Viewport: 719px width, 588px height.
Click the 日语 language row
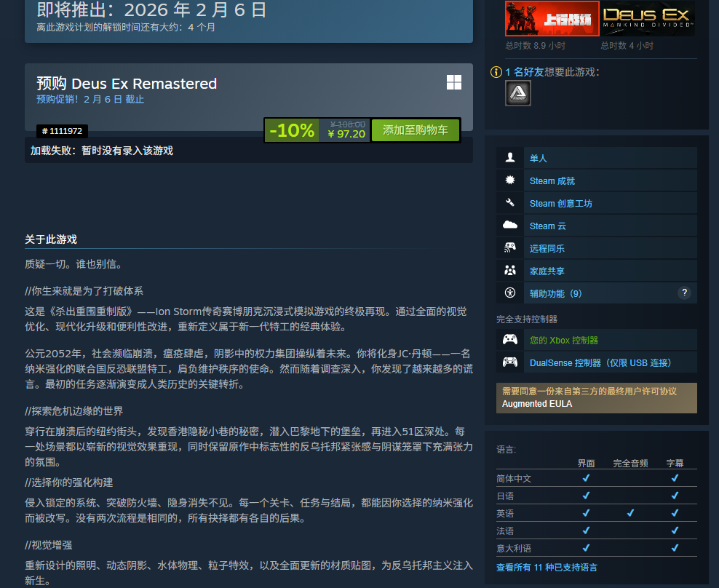597,496
